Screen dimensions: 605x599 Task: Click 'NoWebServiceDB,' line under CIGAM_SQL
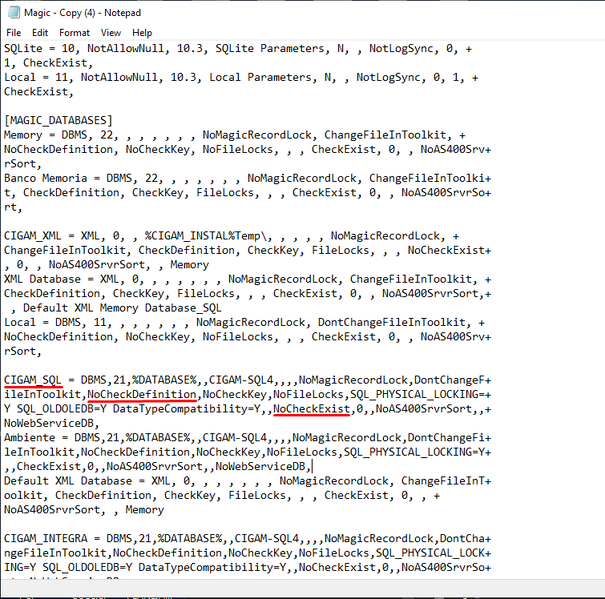[x=52, y=423]
